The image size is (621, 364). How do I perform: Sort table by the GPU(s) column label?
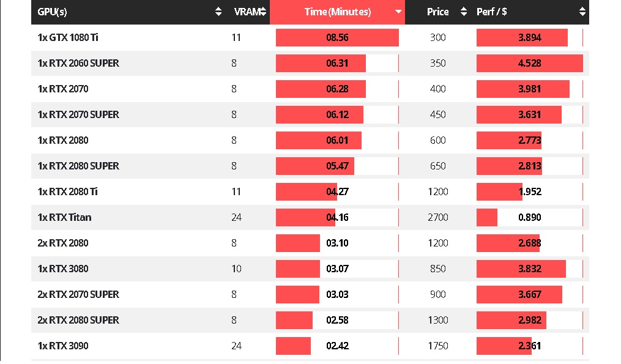[x=51, y=12]
